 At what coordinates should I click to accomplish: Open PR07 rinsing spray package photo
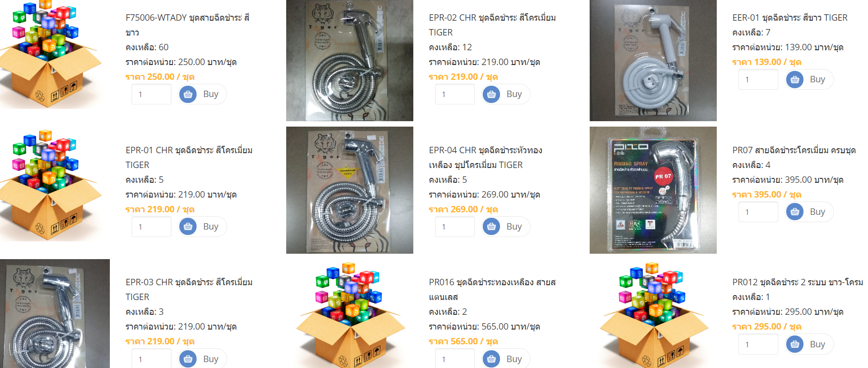pos(653,190)
